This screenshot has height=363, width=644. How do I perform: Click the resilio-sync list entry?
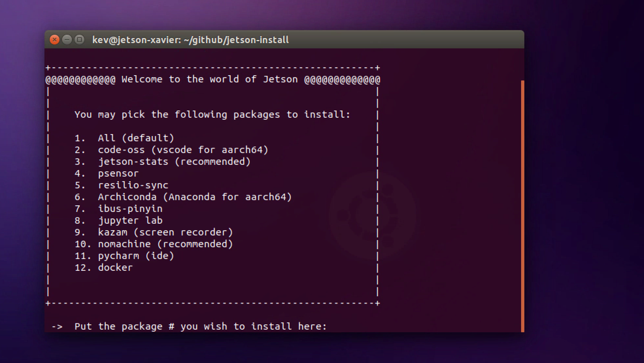pyautogui.click(x=133, y=185)
